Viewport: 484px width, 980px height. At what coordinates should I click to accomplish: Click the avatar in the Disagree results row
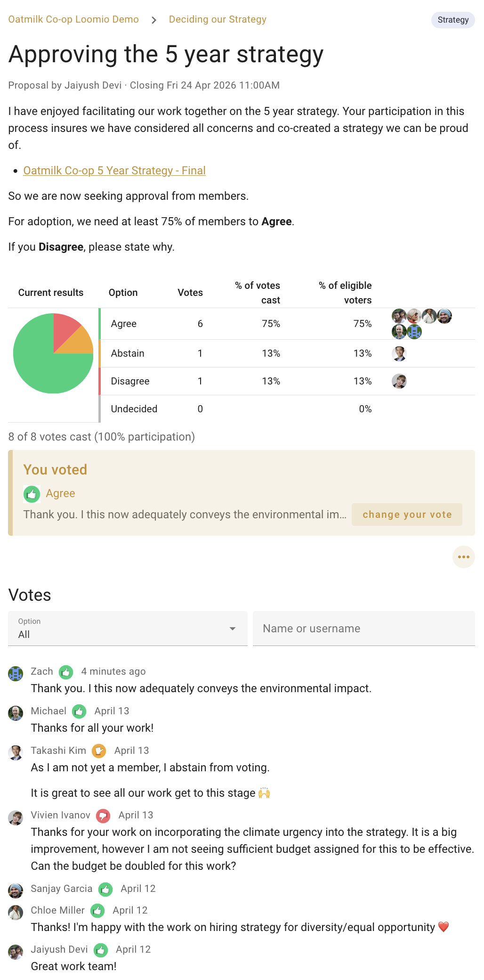pyautogui.click(x=399, y=381)
